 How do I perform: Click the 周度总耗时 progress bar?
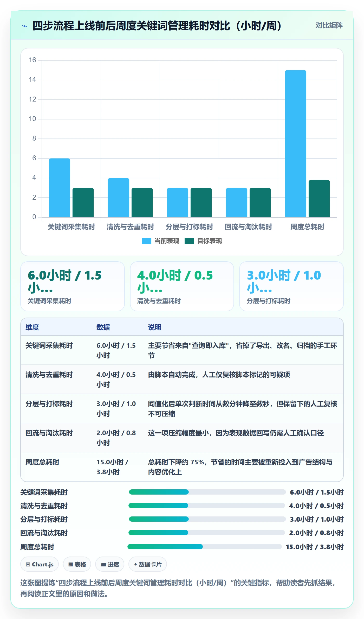pyautogui.click(x=205, y=547)
